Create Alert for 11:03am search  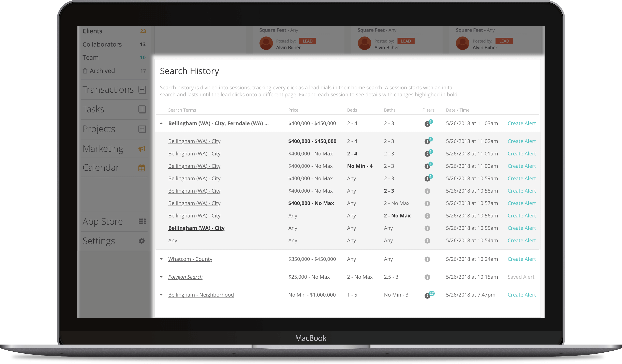point(521,123)
